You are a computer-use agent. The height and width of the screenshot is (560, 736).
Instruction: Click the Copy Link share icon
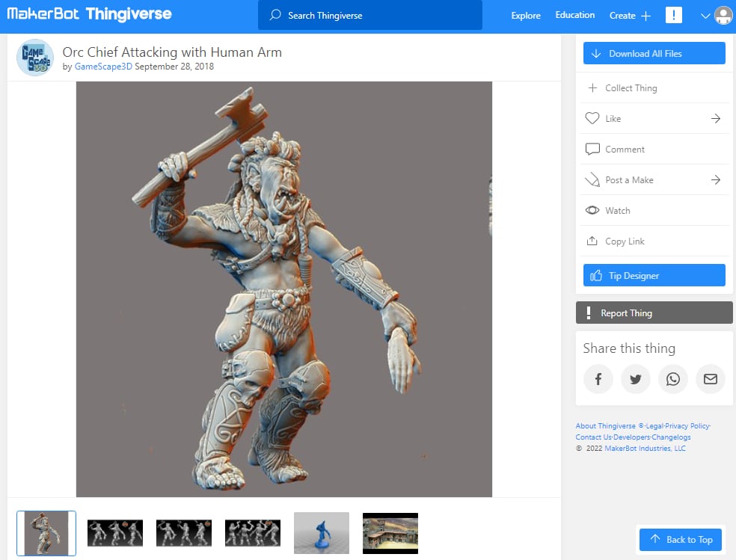[x=592, y=241]
